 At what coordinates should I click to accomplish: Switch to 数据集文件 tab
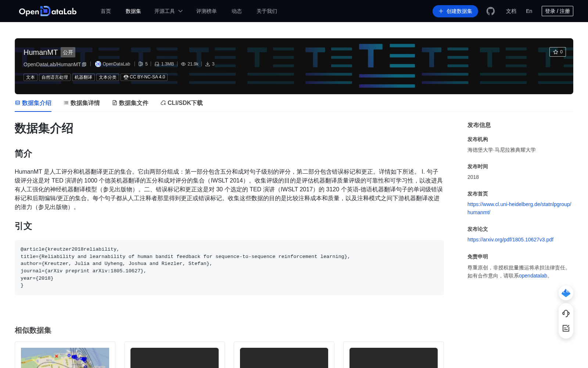coord(130,103)
